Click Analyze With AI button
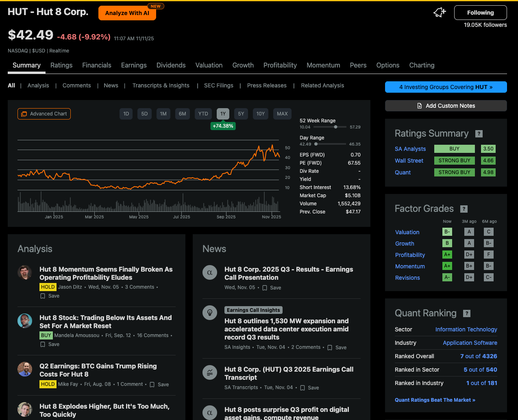The width and height of the screenshot is (518, 420). 127,13
